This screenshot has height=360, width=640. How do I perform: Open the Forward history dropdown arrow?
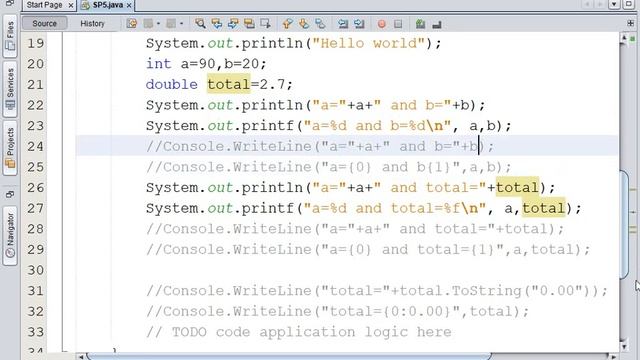[181, 24]
